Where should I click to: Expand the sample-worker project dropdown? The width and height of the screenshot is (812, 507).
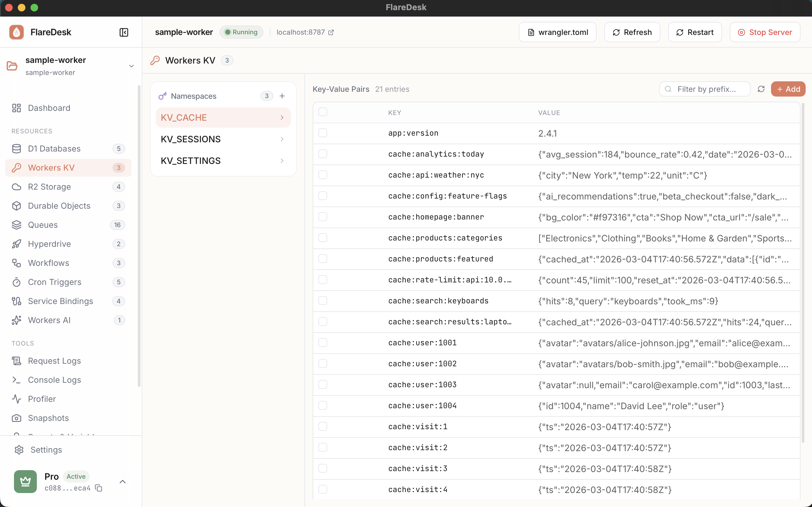tap(132, 66)
